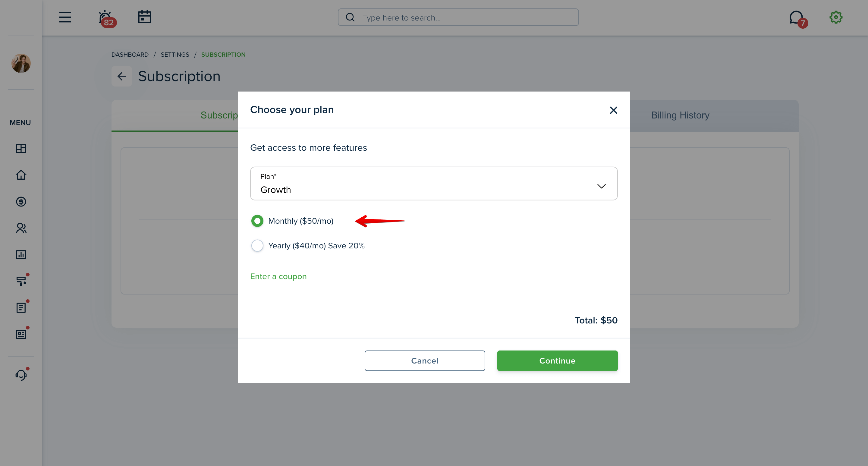Open the people icon in sidebar
The width and height of the screenshot is (868, 466).
tap(21, 228)
